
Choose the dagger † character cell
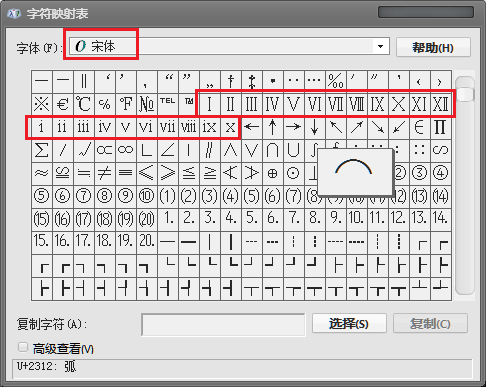231,81
